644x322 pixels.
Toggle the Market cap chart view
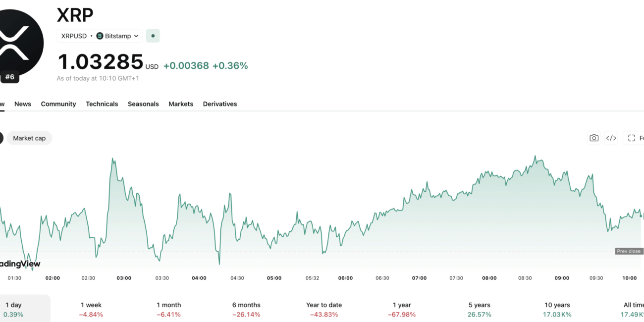coord(29,138)
